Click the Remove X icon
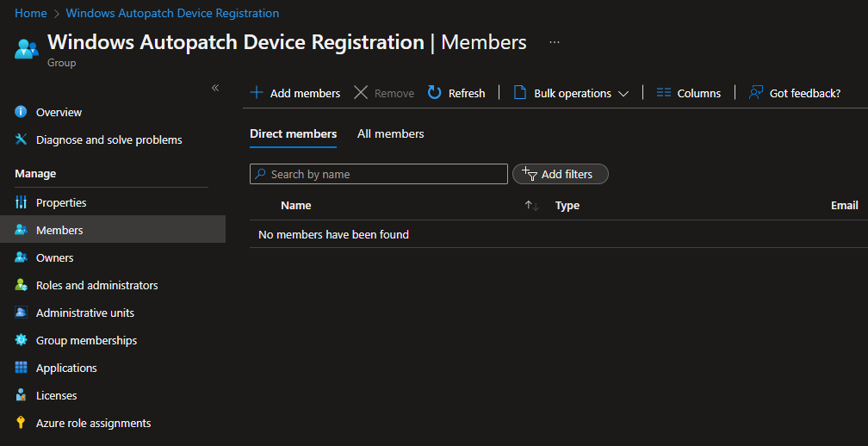Image resolution: width=868 pixels, height=446 pixels. (361, 92)
